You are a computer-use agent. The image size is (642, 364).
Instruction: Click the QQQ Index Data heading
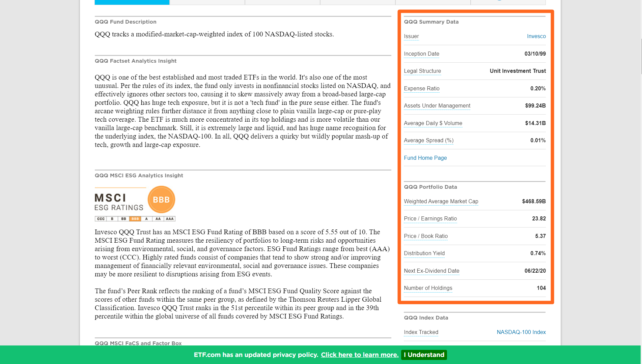pyautogui.click(x=426, y=318)
